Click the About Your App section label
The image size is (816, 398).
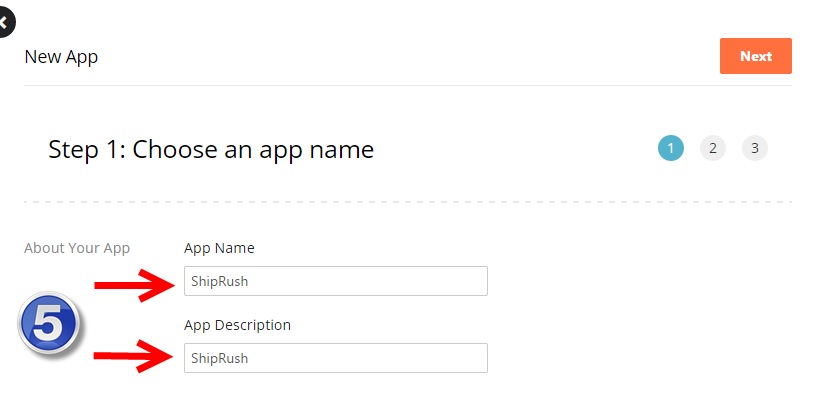(77, 248)
